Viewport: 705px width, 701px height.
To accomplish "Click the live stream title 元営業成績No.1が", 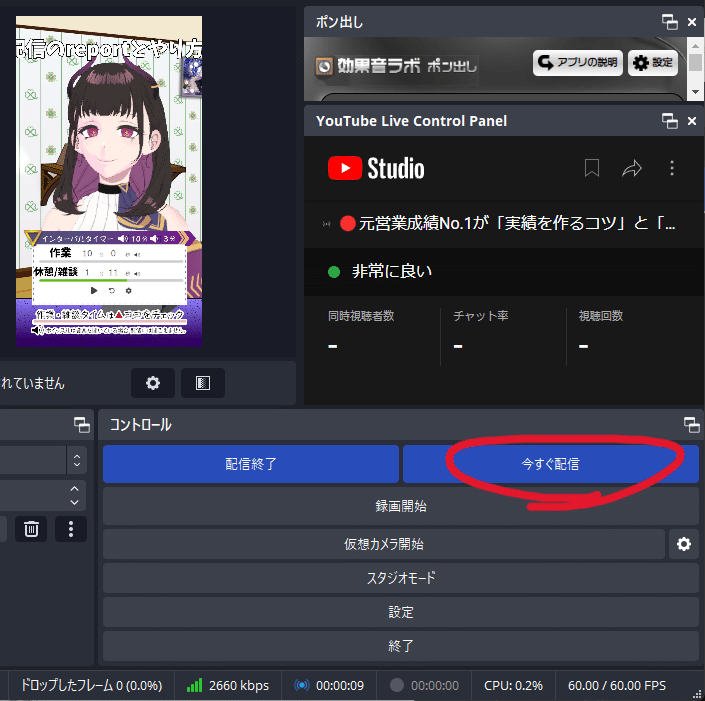I will (x=507, y=223).
